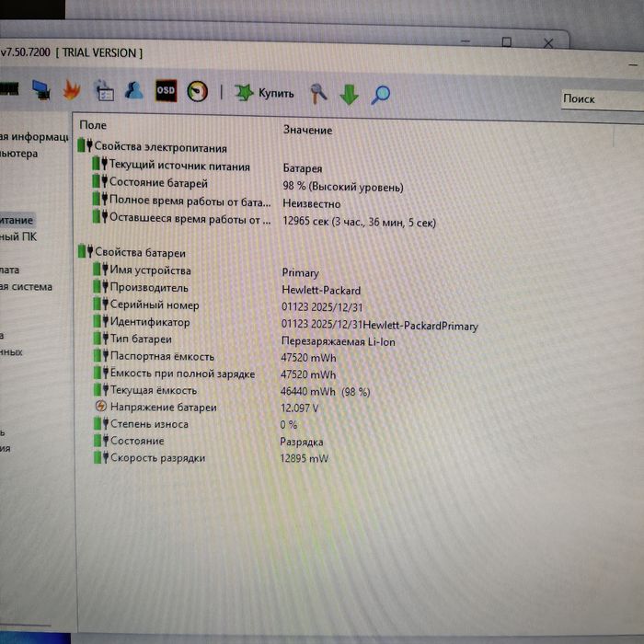Click the value Разрядка
The width and height of the screenshot is (644, 644).
coord(302,442)
